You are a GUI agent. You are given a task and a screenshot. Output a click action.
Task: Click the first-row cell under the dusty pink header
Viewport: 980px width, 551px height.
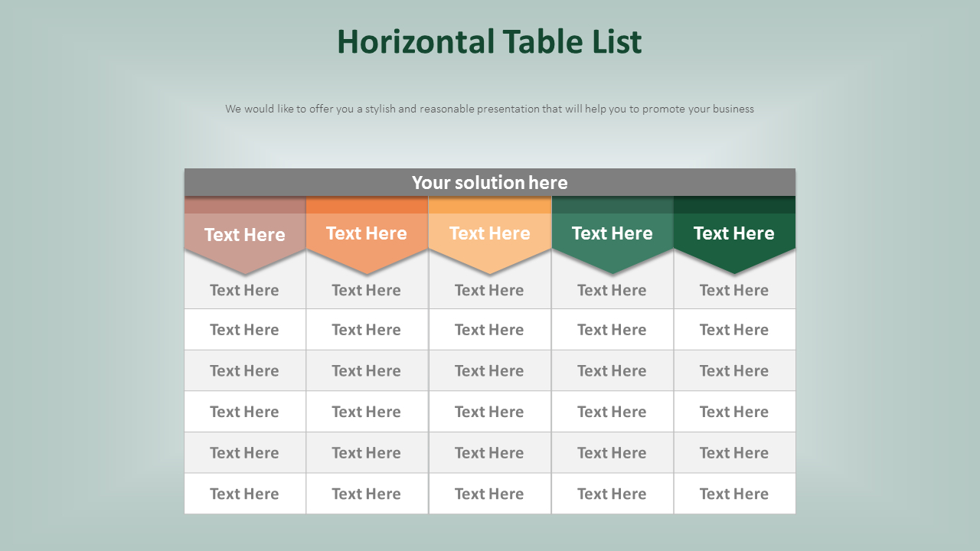(245, 290)
